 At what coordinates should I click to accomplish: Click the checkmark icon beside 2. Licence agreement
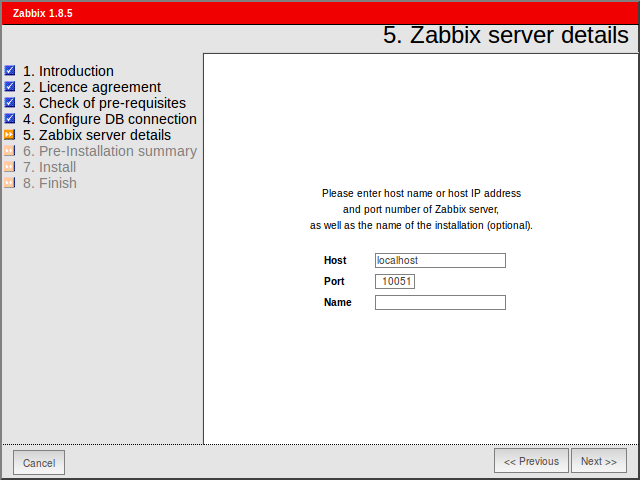tap(10, 87)
